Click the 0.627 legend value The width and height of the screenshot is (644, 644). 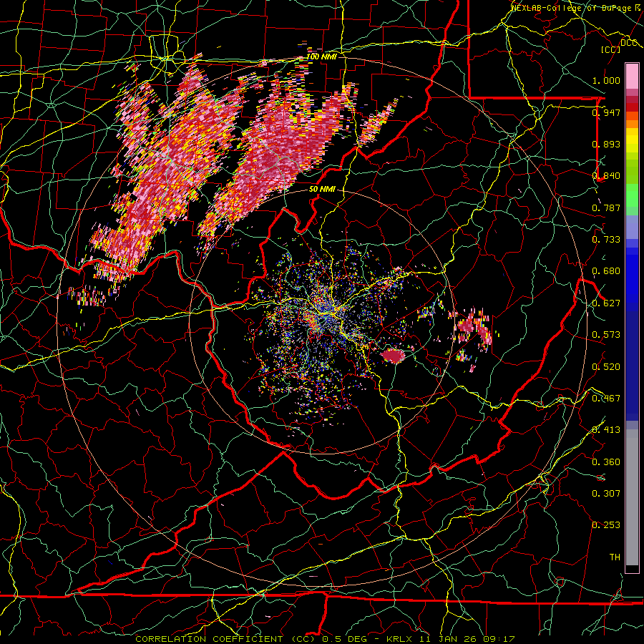[606, 303]
